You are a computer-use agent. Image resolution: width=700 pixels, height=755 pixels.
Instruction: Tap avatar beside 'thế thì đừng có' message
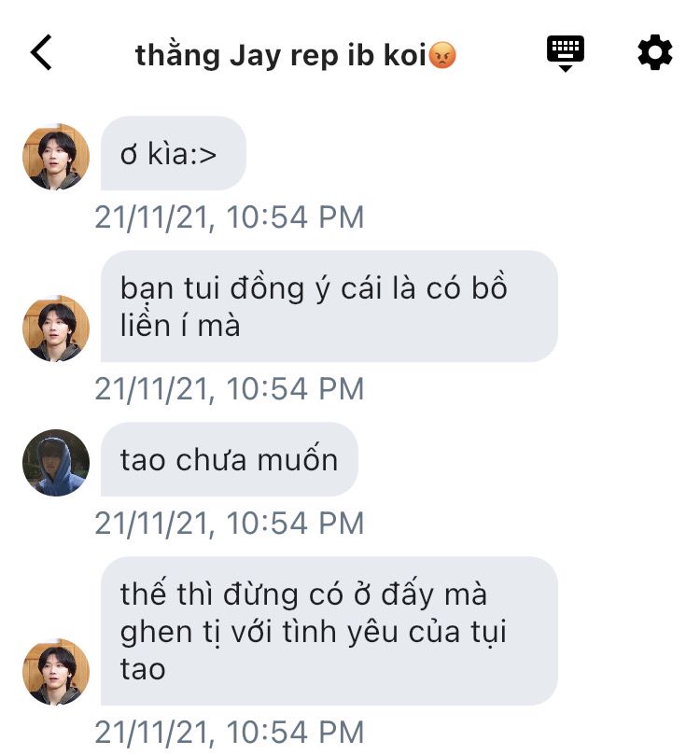point(56,672)
